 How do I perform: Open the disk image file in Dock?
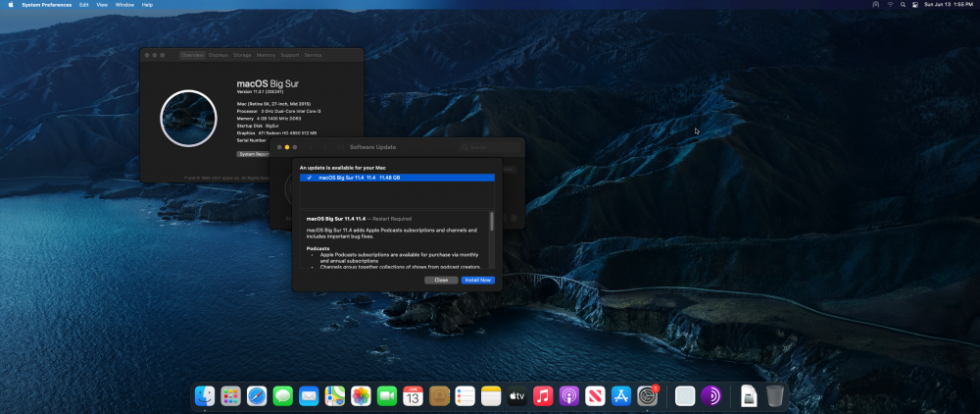point(749,396)
